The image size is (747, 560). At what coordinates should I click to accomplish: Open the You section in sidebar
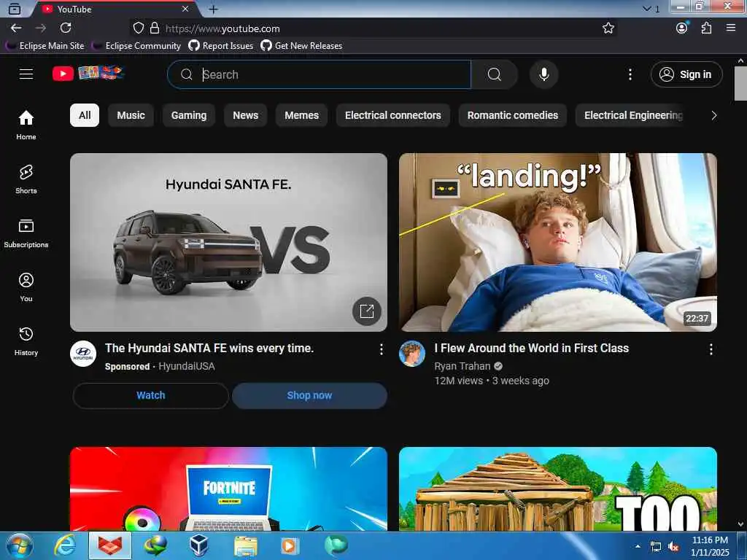26,287
